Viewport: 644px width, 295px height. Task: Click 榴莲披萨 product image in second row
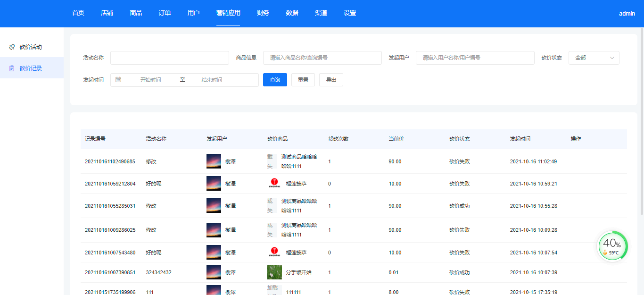(x=274, y=184)
